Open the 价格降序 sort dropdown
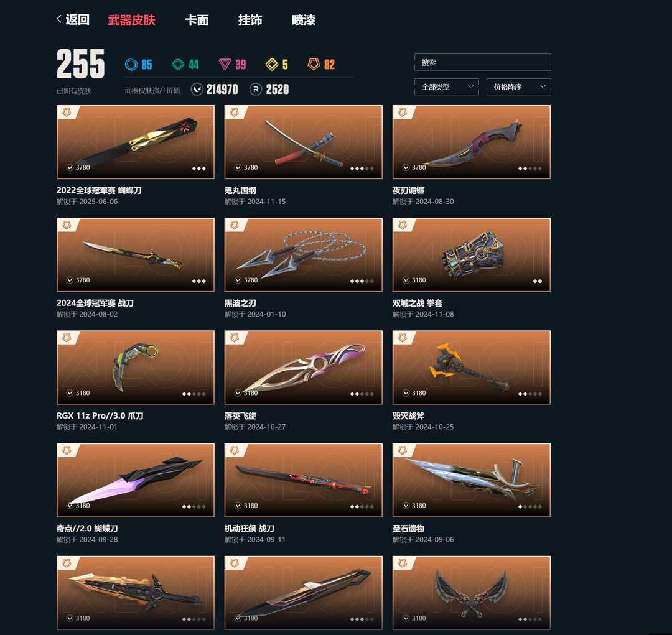Screen dimensions: 672x635 518,87
